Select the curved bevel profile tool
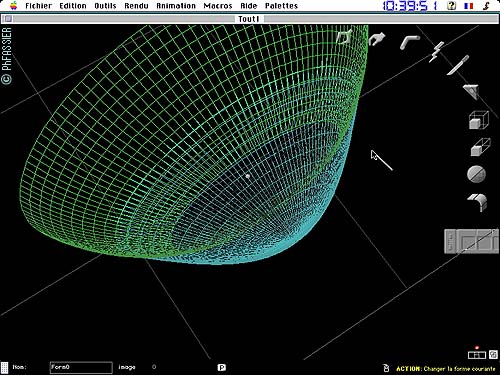Image resolution: width=500 pixels, height=375 pixels. (477, 202)
